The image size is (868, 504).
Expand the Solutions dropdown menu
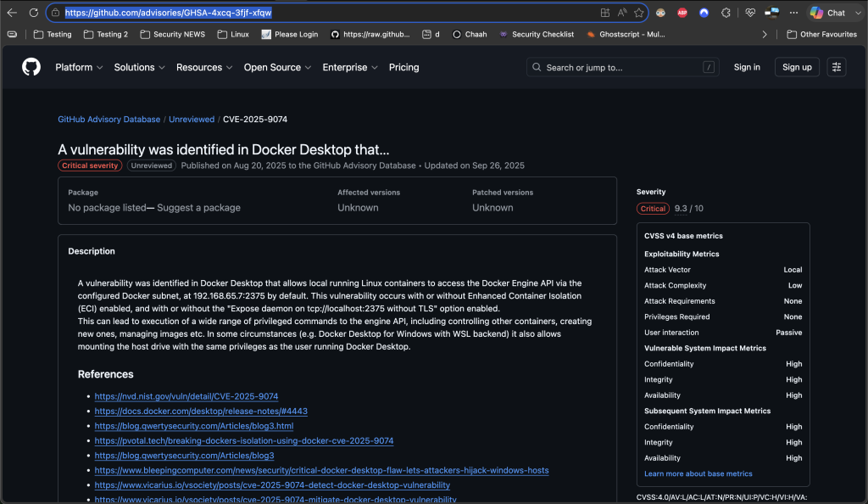tap(140, 67)
